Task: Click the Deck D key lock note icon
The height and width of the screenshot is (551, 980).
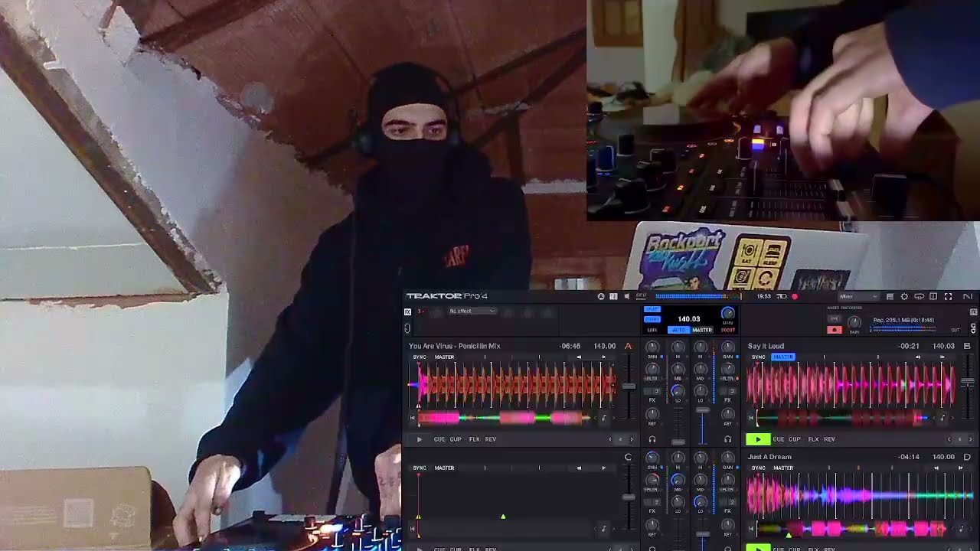Action: (x=961, y=529)
